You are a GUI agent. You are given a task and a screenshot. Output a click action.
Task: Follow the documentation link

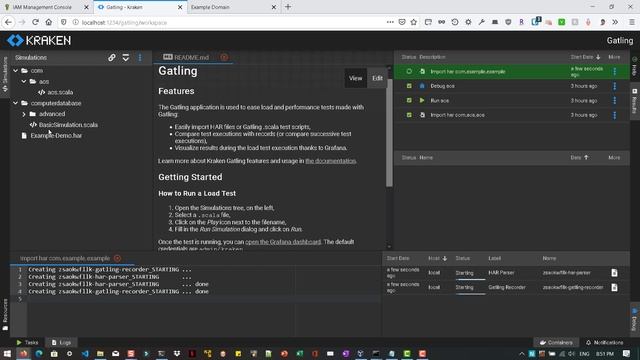(x=331, y=161)
